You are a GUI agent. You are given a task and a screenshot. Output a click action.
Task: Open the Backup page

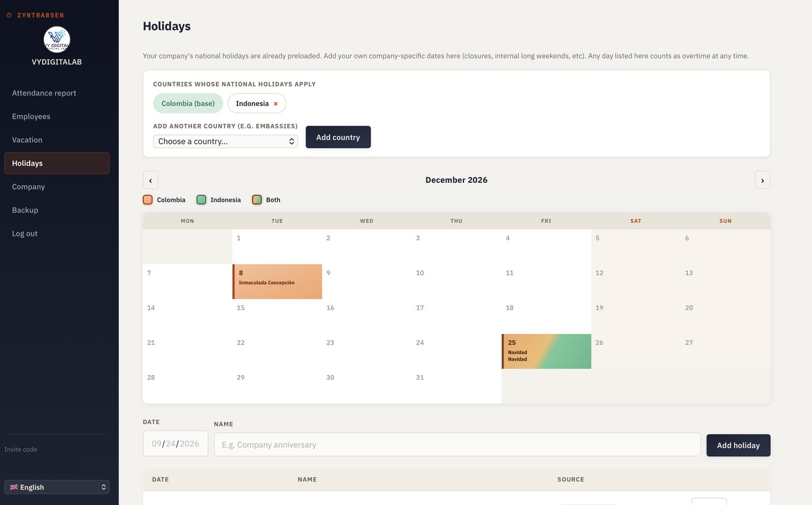tap(57, 210)
